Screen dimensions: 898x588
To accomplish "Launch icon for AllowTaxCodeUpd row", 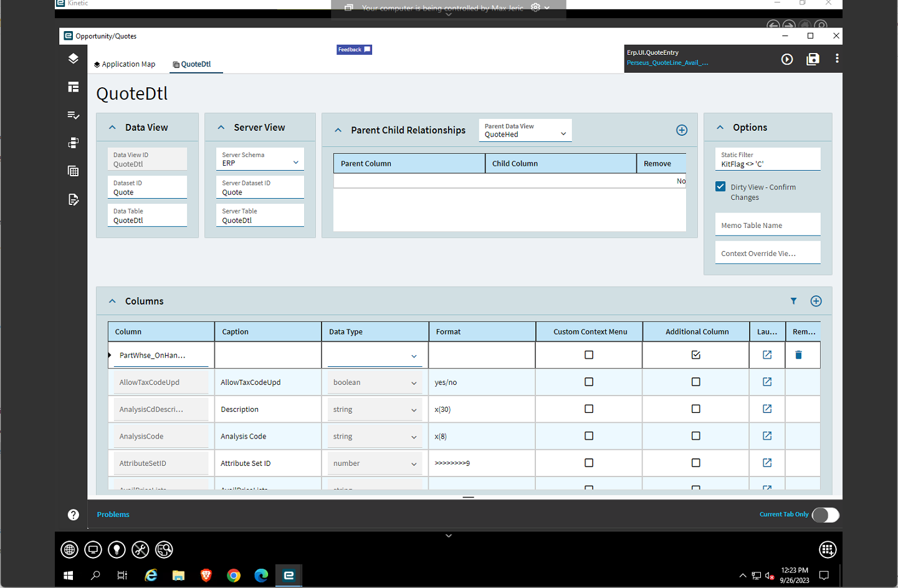I will (767, 382).
